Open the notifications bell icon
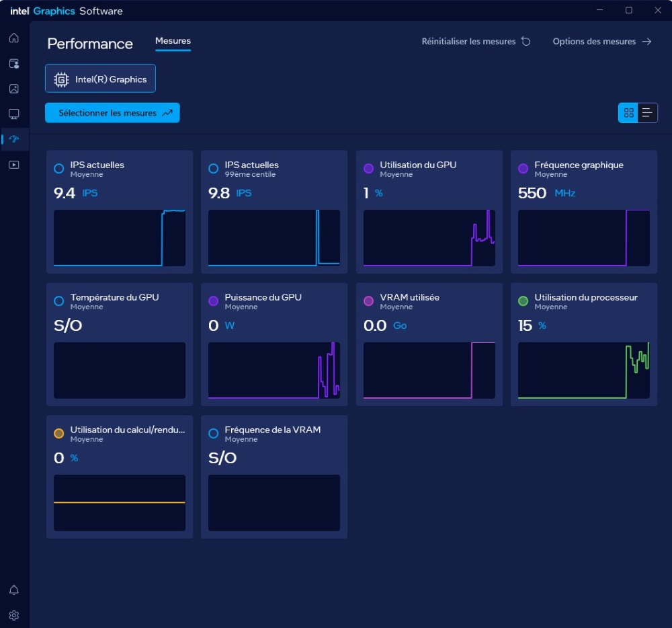Image resolution: width=672 pixels, height=628 pixels. tap(14, 590)
